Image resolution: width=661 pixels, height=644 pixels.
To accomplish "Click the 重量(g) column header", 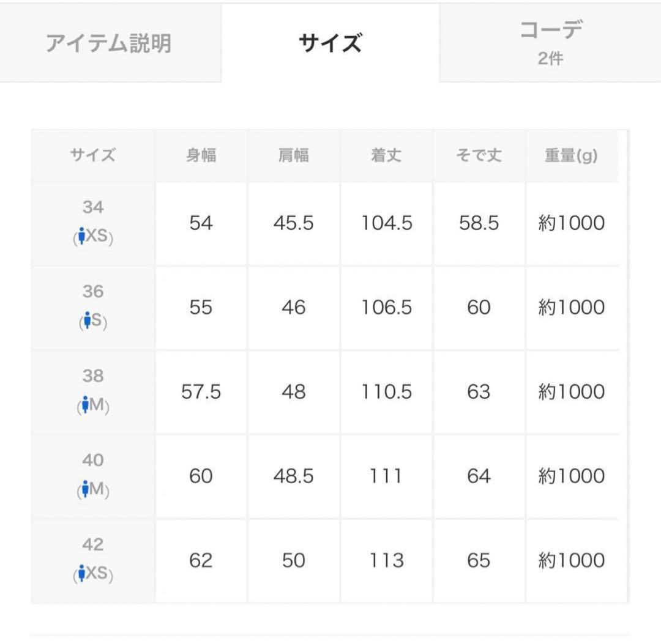I will (571, 155).
